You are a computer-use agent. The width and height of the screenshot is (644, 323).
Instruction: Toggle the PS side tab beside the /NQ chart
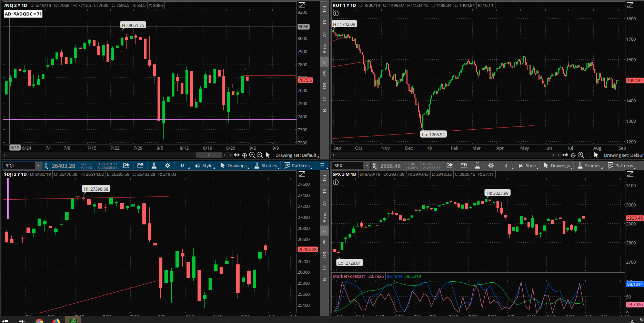click(324, 73)
